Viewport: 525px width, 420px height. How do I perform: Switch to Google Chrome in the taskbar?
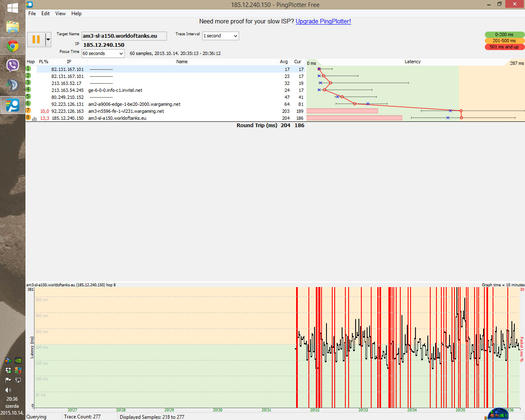(12, 46)
